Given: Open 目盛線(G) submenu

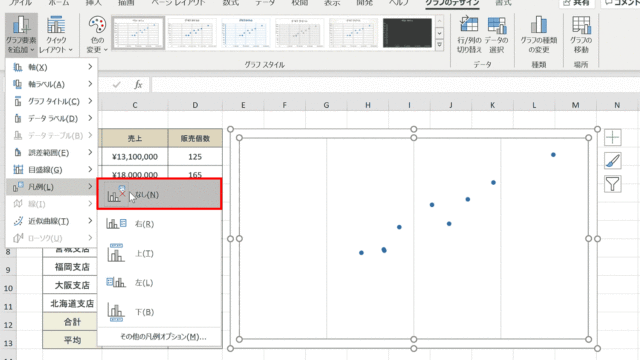Looking at the screenshot, I should pyautogui.click(x=52, y=170).
